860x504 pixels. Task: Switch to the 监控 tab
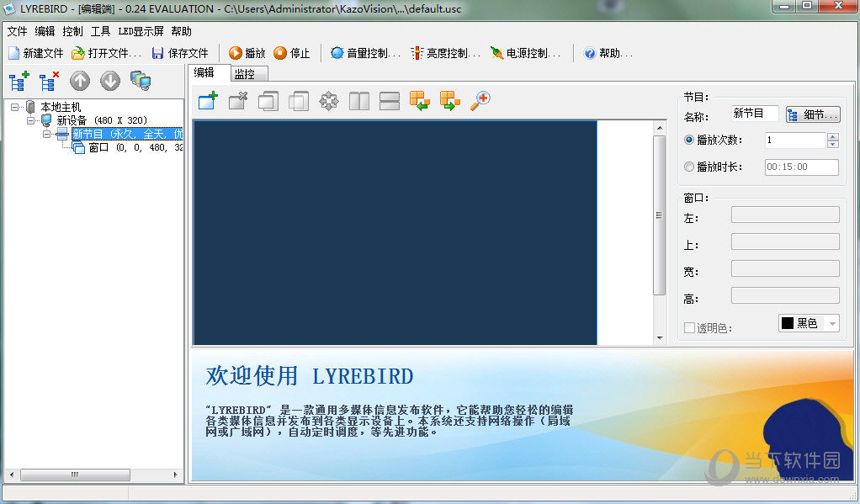[244, 74]
